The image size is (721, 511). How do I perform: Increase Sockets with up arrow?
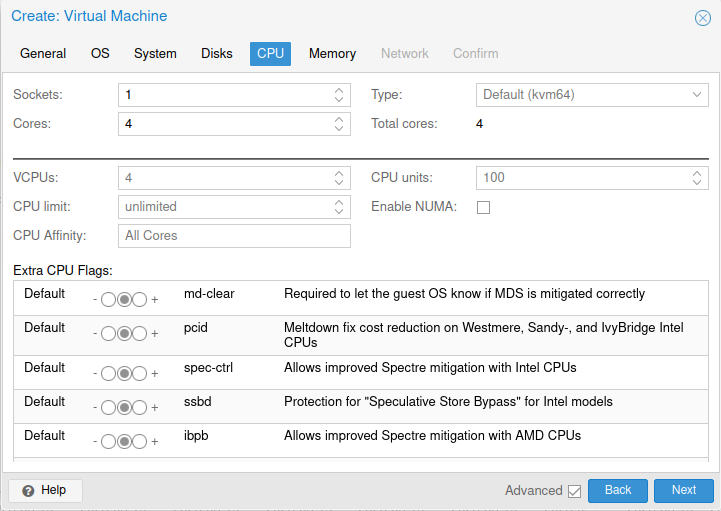(339, 90)
